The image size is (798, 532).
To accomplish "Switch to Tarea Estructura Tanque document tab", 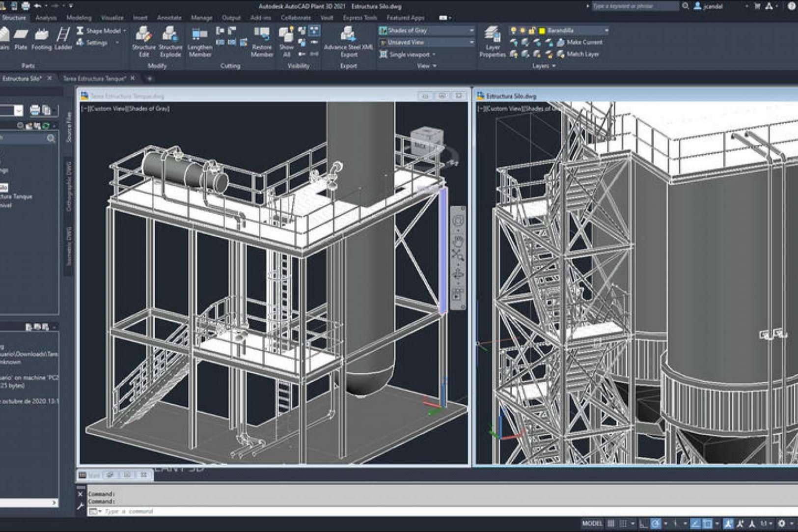I will (94, 79).
